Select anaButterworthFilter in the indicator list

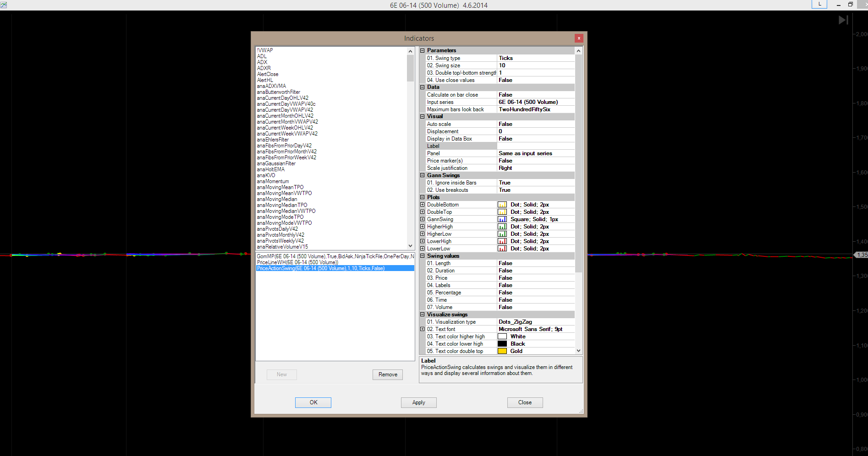(279, 92)
